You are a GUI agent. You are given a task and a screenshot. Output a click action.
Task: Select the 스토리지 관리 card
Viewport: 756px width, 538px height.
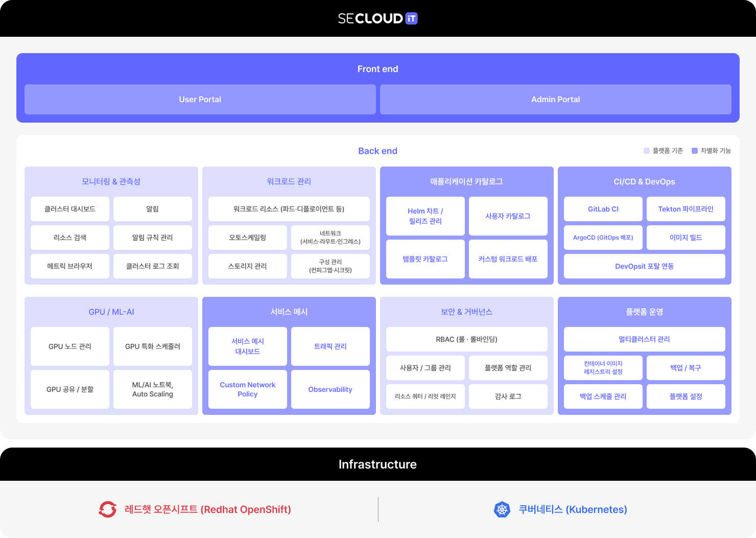click(x=248, y=266)
